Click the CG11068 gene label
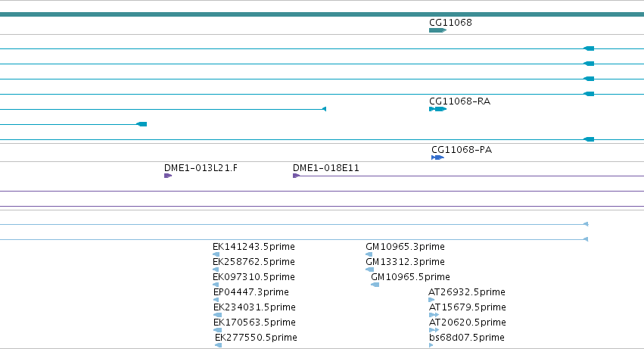644x349 pixels. [x=450, y=23]
